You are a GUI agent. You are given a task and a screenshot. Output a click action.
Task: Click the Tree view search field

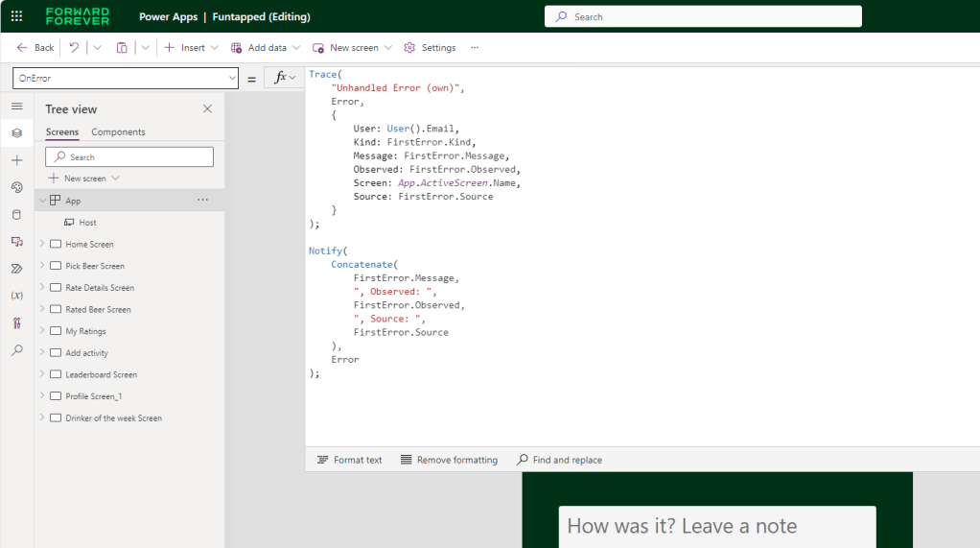tap(129, 157)
